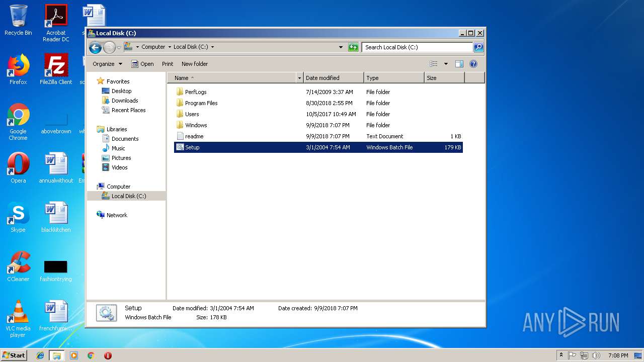The width and height of the screenshot is (644, 362).
Task: Select Google Chrome desktop shortcut
Action: click(x=18, y=122)
